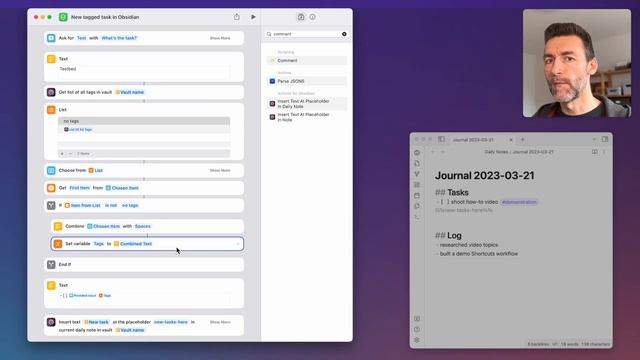Change the 'is not' condition dropdown
The image size is (640, 360).
coord(111,205)
